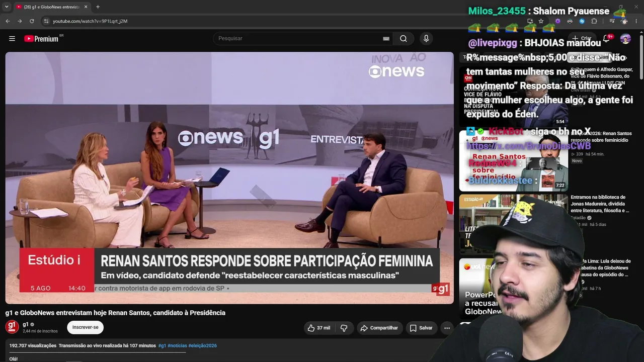This screenshot has width=644, height=362.
Task: Like the video with 37 mil likes
Action: point(318,328)
